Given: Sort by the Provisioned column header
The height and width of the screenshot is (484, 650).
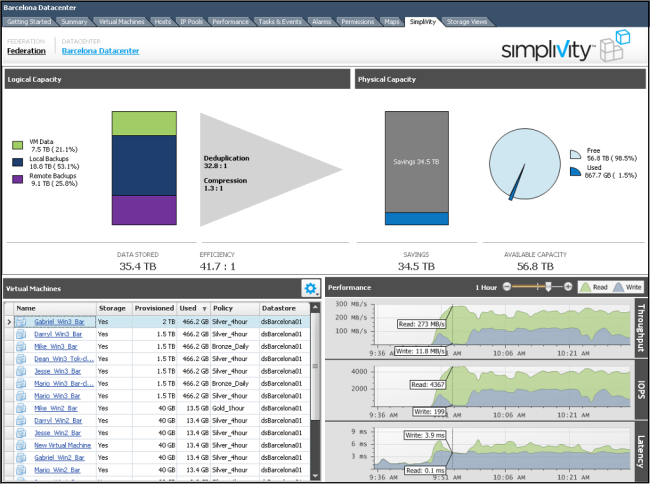Looking at the screenshot, I should click(x=154, y=308).
